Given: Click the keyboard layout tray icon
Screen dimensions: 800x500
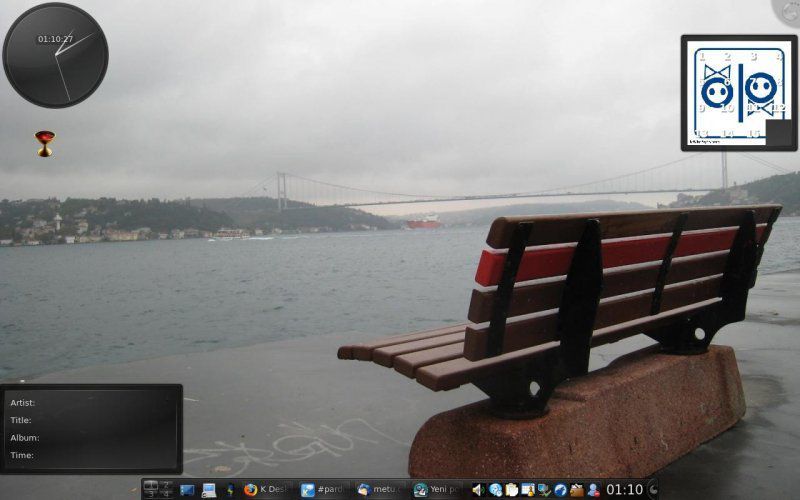Looking at the screenshot, I should coord(527,490).
